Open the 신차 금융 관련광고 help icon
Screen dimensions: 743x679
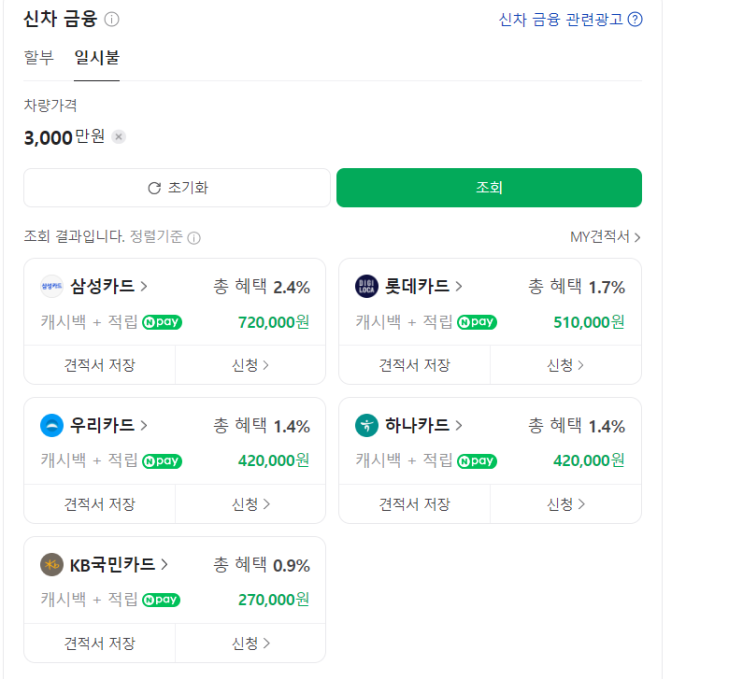point(635,19)
